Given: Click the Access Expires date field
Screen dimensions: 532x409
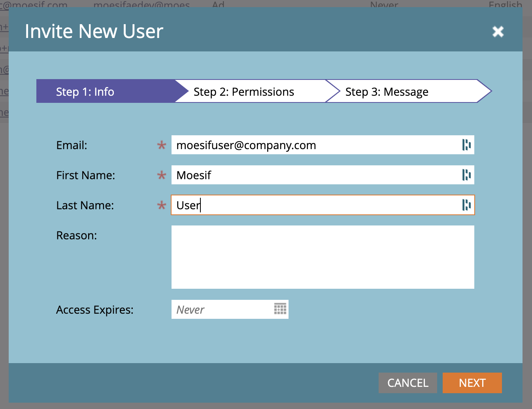Looking at the screenshot, I should 221,310.
